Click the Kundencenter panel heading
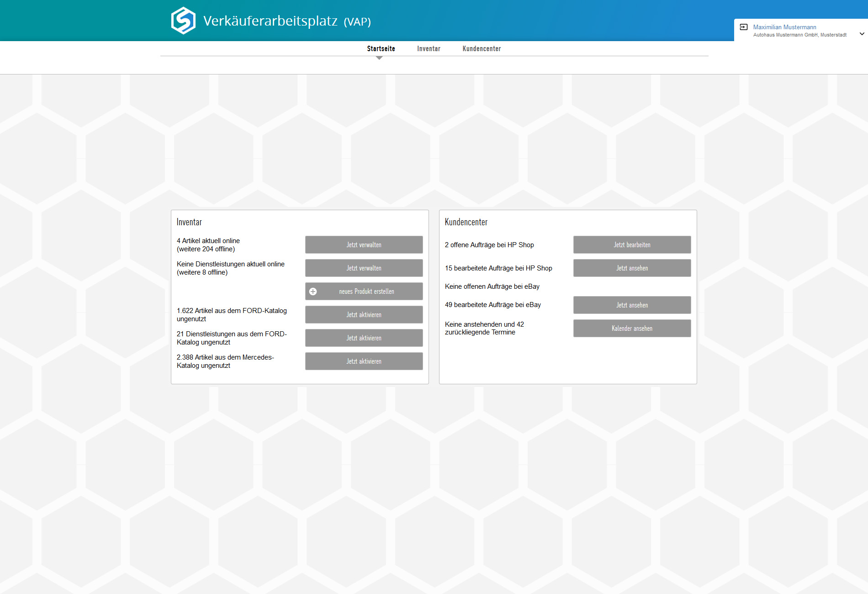 pyautogui.click(x=466, y=222)
